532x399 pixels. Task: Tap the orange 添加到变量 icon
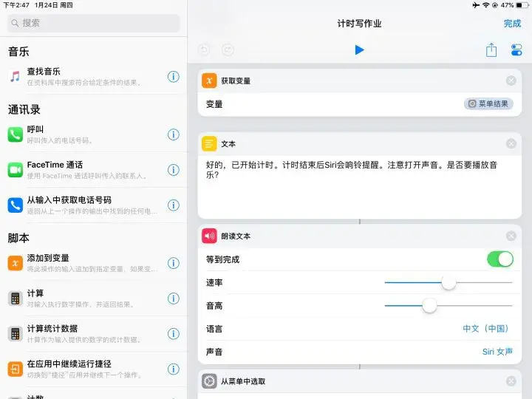point(15,263)
